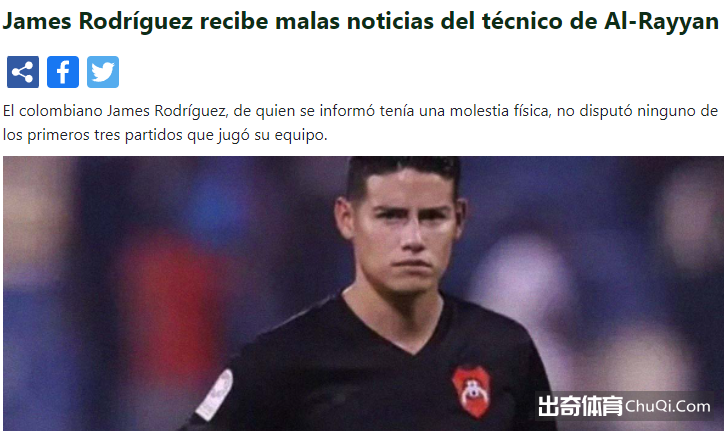724x431 pixels.
Task: Click the white league patch on sleeve
Action: tap(215, 395)
